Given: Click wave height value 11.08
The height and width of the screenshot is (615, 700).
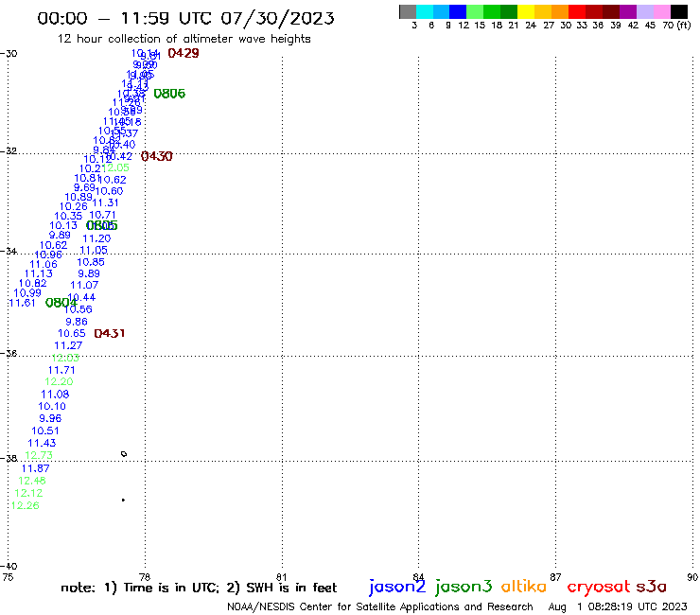Looking at the screenshot, I should (56, 395).
